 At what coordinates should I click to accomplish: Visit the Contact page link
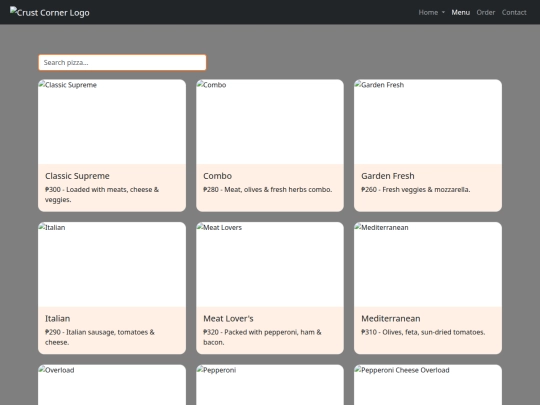(x=514, y=12)
